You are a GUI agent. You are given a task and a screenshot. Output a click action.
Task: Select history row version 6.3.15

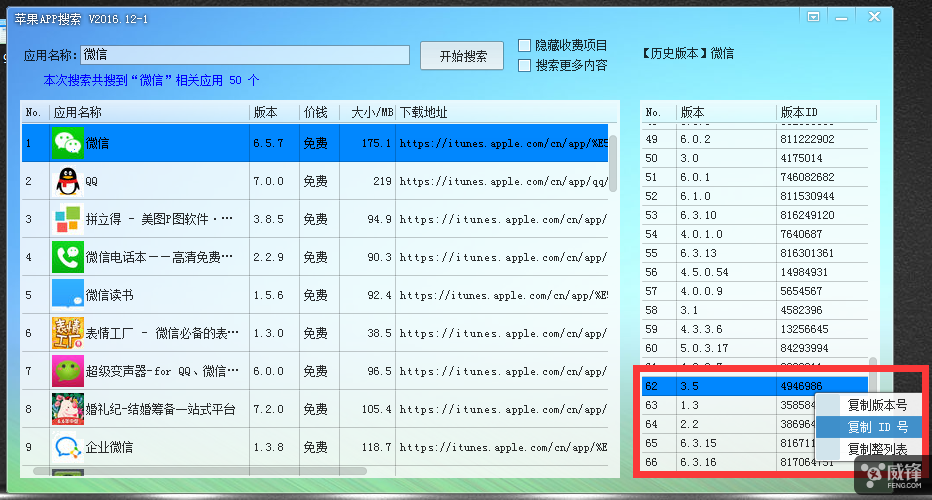click(x=729, y=444)
